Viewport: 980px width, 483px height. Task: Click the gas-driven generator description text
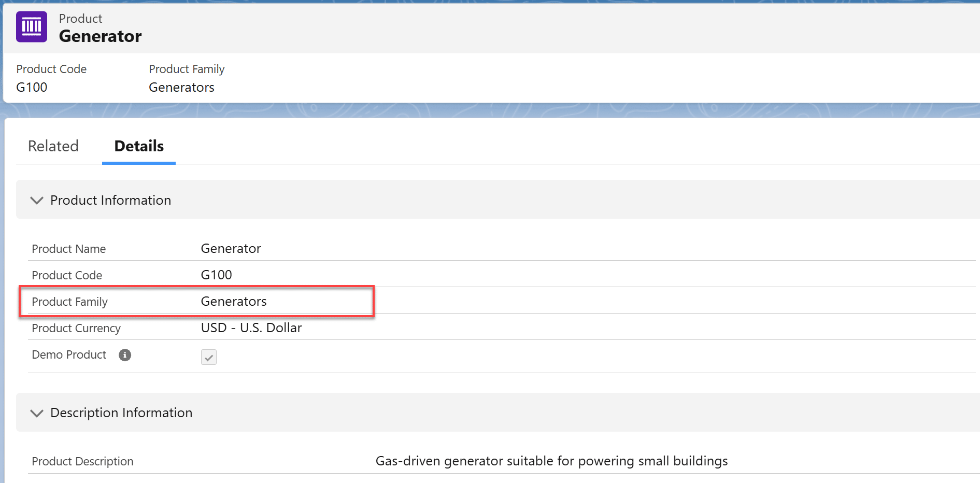tap(551, 461)
